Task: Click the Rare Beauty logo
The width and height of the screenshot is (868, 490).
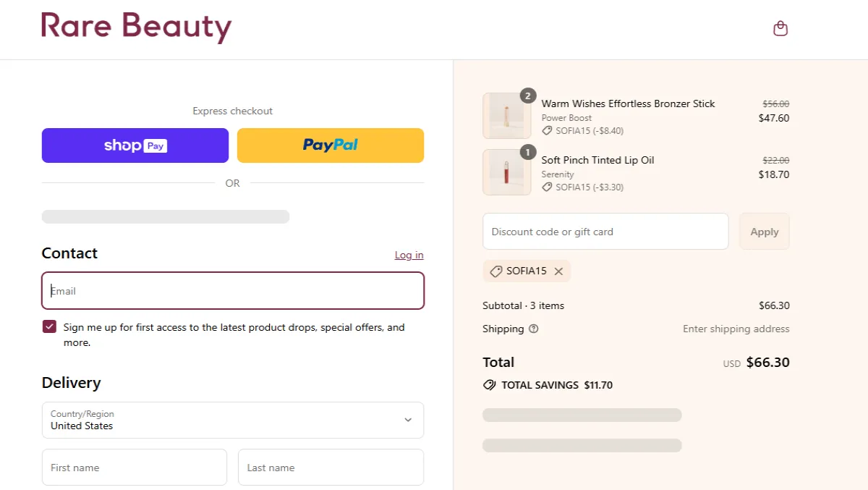Action: (137, 28)
